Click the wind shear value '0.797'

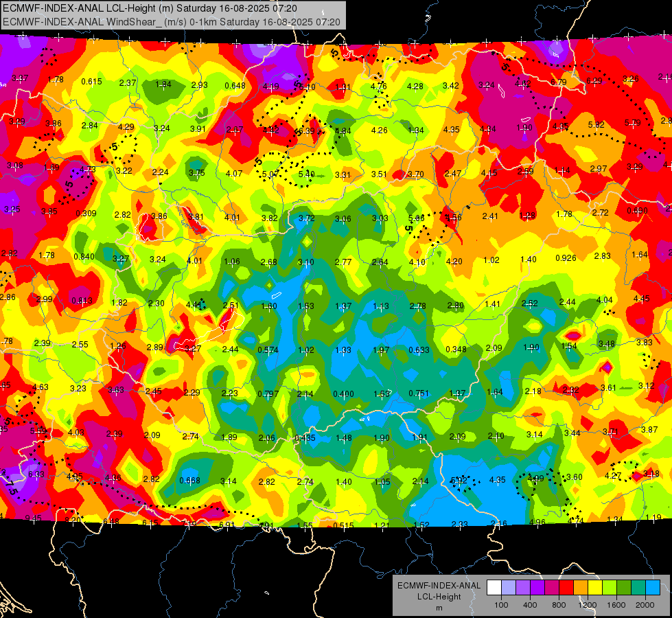point(268,393)
